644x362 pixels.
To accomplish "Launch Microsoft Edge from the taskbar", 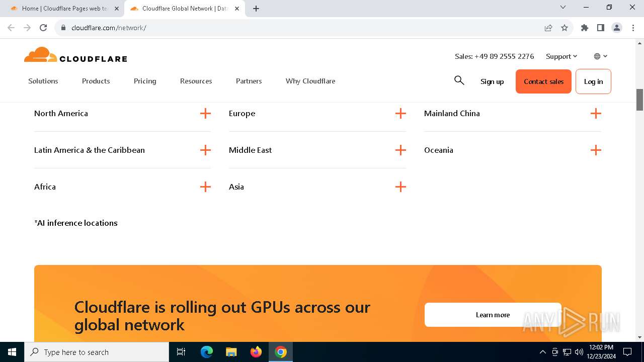I will [x=207, y=352].
